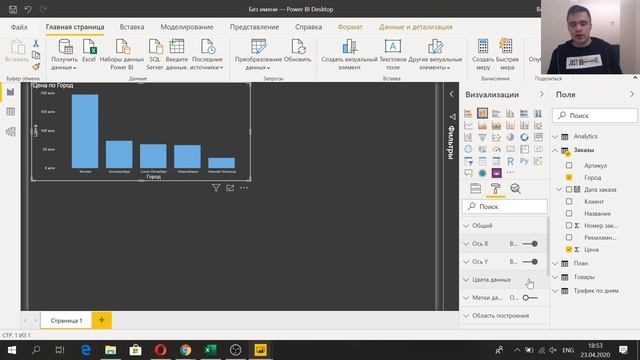Open the Формат ribbon tab
The image size is (640, 360).
pos(350,27)
